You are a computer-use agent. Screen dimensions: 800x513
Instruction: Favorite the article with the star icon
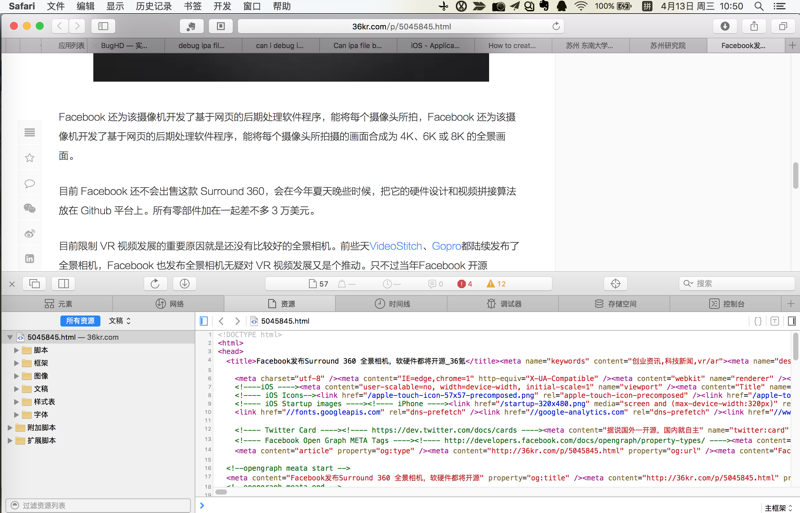(30, 158)
